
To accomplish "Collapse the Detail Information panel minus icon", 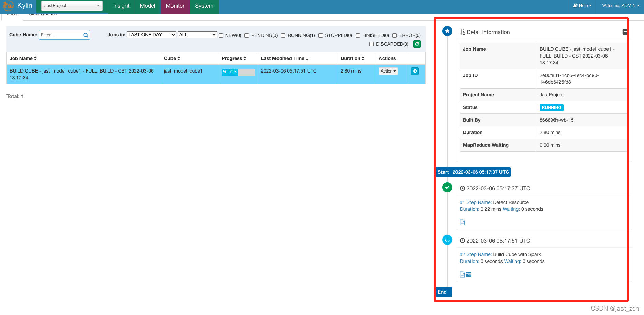I will 625,32.
